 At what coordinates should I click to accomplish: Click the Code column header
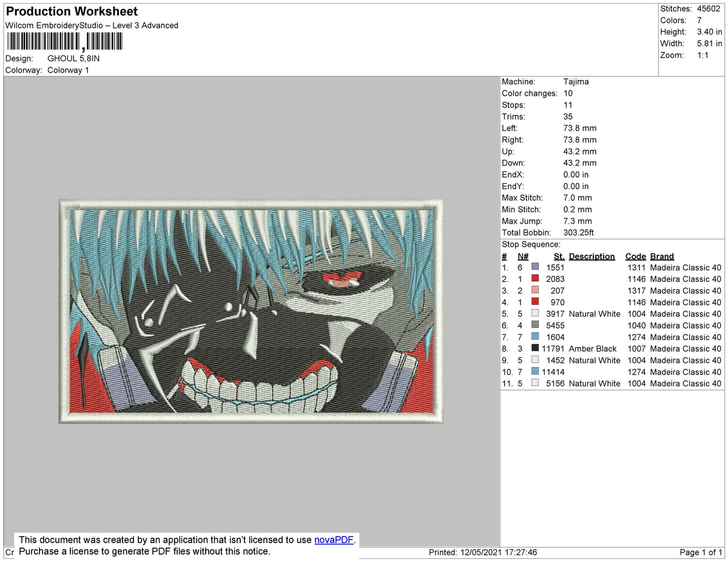[x=636, y=256]
